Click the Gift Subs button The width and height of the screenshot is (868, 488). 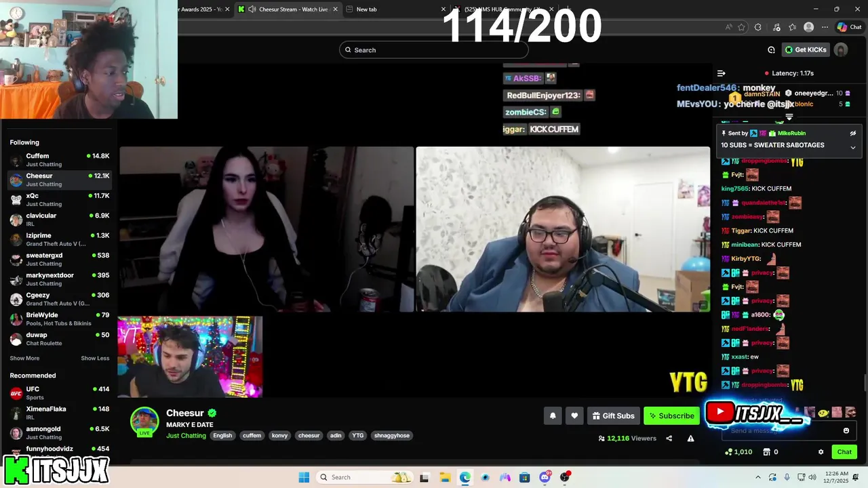[x=613, y=415]
